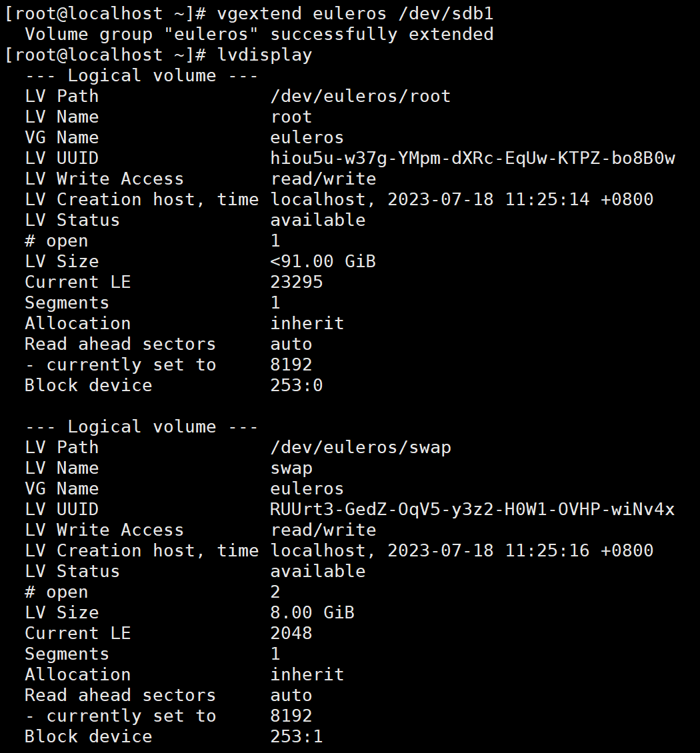Click the vgextend euleros /dev/sdb1 command
700x753 pixels.
[355, 13]
